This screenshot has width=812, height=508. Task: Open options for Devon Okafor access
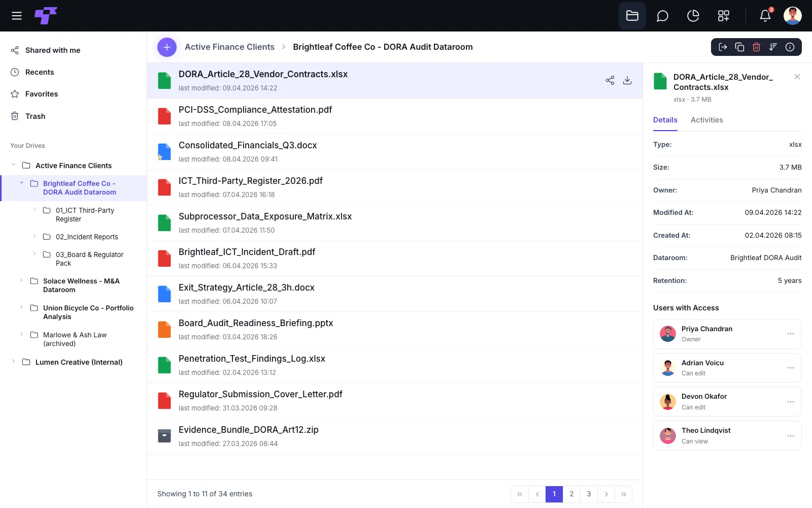tap(791, 402)
